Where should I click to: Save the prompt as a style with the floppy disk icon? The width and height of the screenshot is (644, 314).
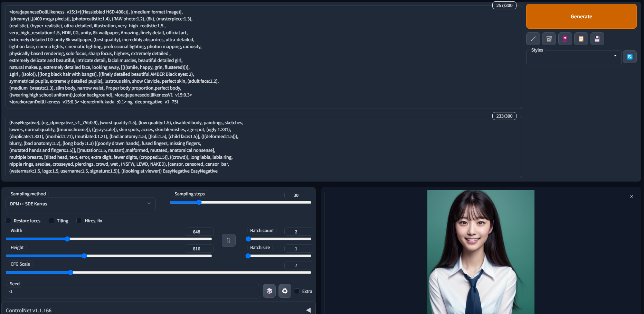click(x=597, y=39)
